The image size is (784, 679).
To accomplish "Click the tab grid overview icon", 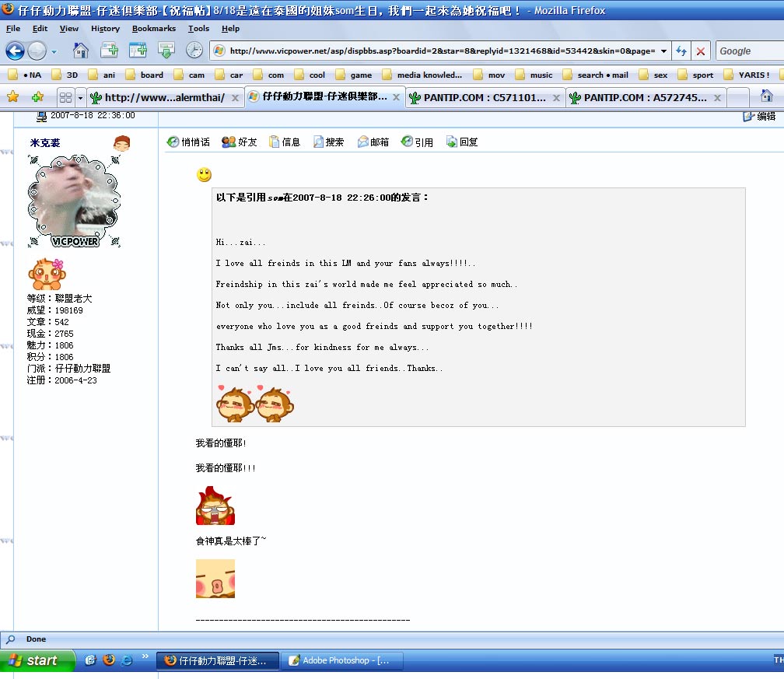I will 65,97.
